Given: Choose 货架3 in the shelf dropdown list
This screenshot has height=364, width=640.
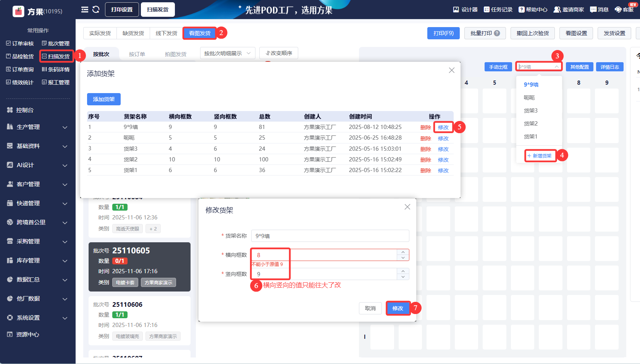Looking at the screenshot, I should coord(539,111).
